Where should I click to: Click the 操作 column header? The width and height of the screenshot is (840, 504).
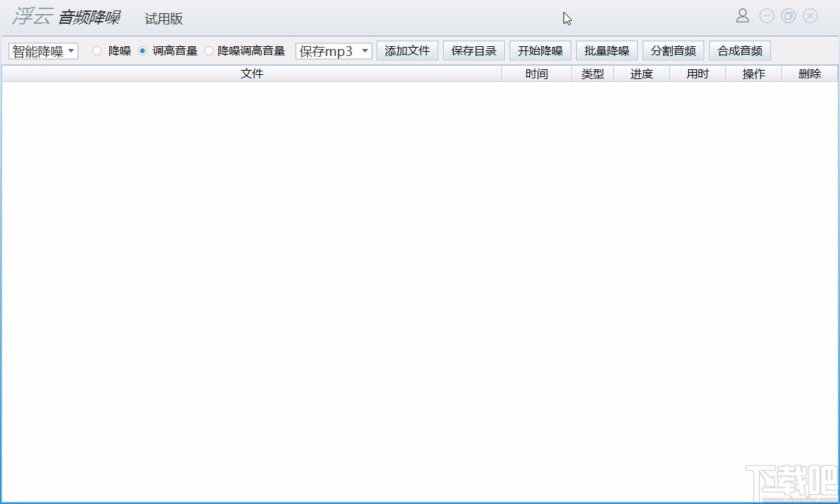(753, 73)
